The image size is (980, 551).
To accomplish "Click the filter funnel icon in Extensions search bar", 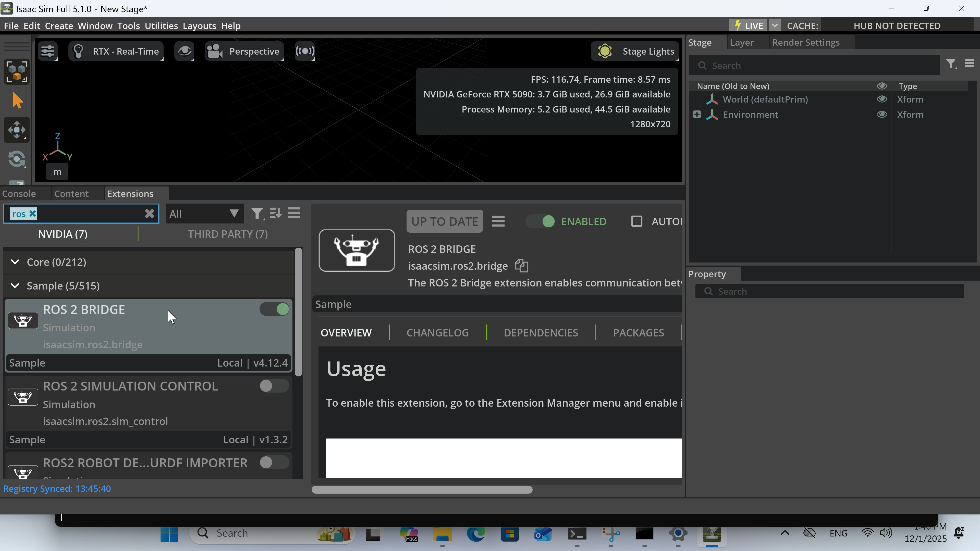I will point(257,213).
